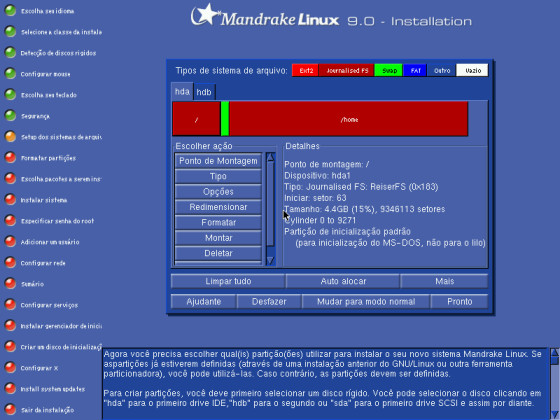Click Mudar para modo normal
This screenshot has width=560, height=420.
pyautogui.click(x=366, y=301)
